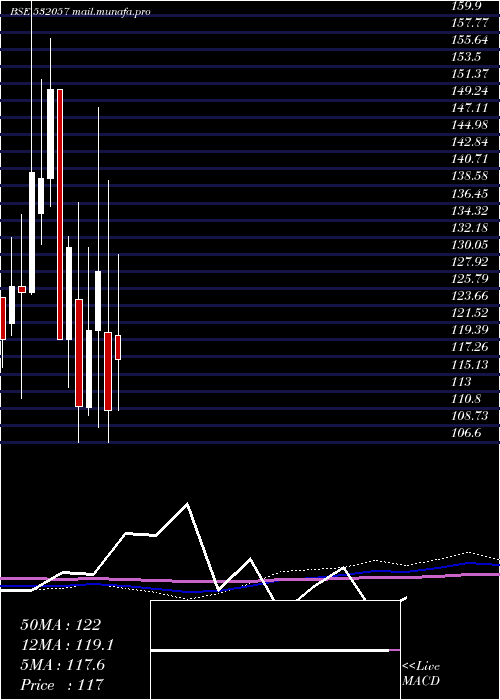Click the tallest white candlestick body

click(32, 233)
